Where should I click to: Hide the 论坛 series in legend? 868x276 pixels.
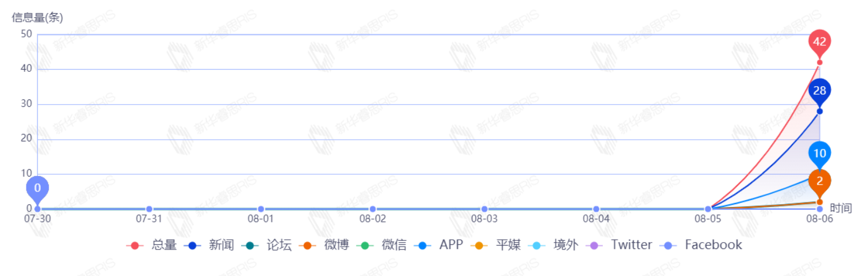click(267, 246)
